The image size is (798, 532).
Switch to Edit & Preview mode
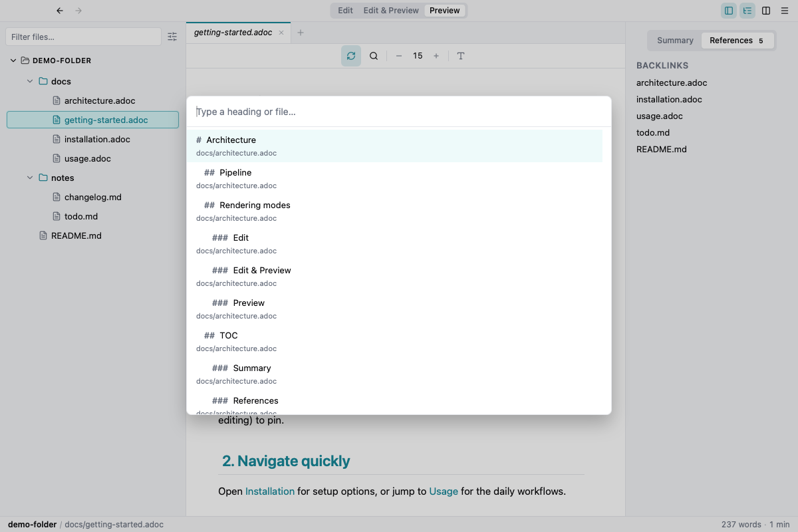click(391, 11)
